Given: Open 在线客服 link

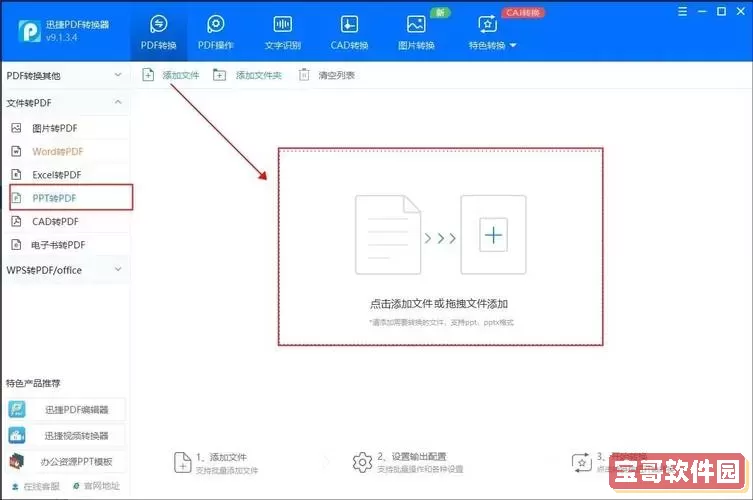Looking at the screenshot, I should [36, 486].
